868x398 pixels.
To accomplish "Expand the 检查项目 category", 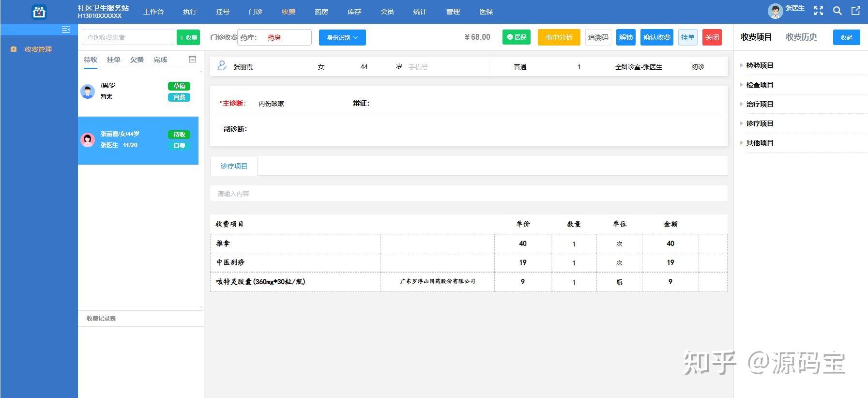I will [760, 85].
